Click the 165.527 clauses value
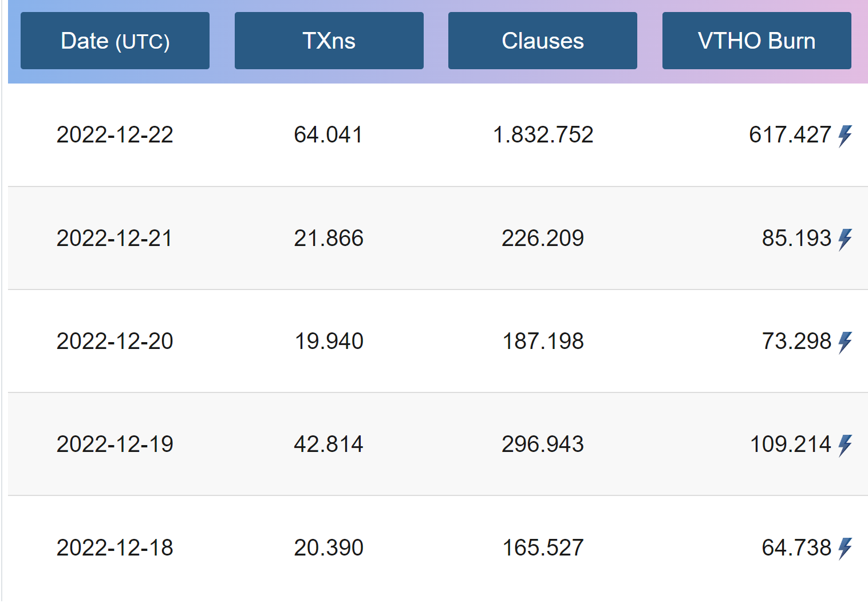868x611 pixels. (543, 547)
